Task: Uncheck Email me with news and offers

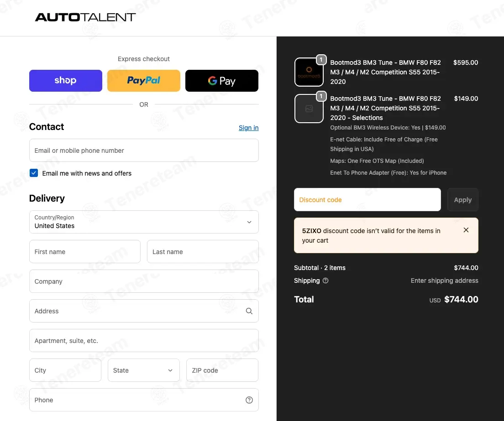Action: [x=34, y=173]
